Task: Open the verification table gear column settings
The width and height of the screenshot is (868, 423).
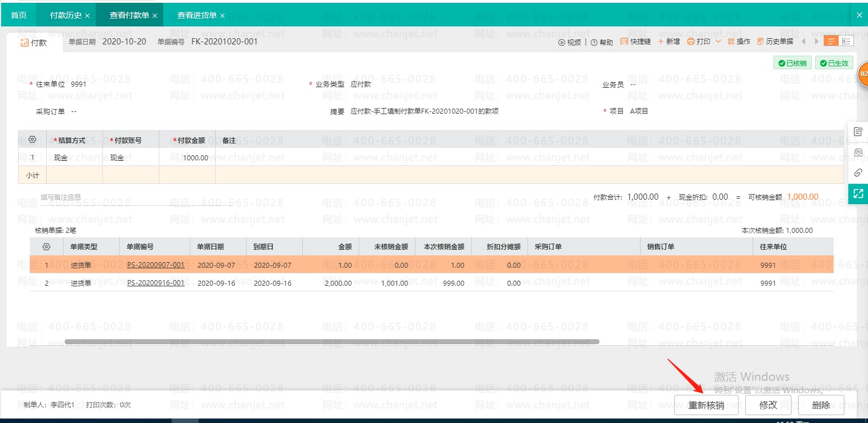Action: coord(47,246)
